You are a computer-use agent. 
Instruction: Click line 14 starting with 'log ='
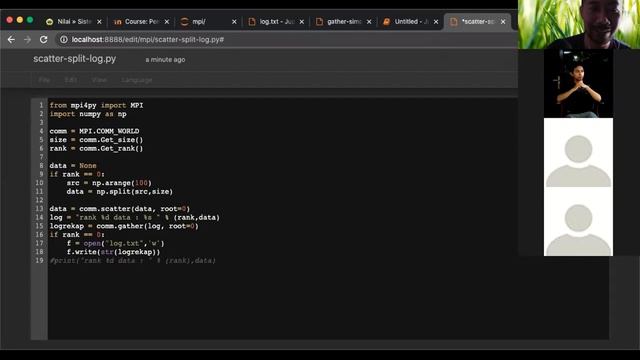[x=135, y=218]
